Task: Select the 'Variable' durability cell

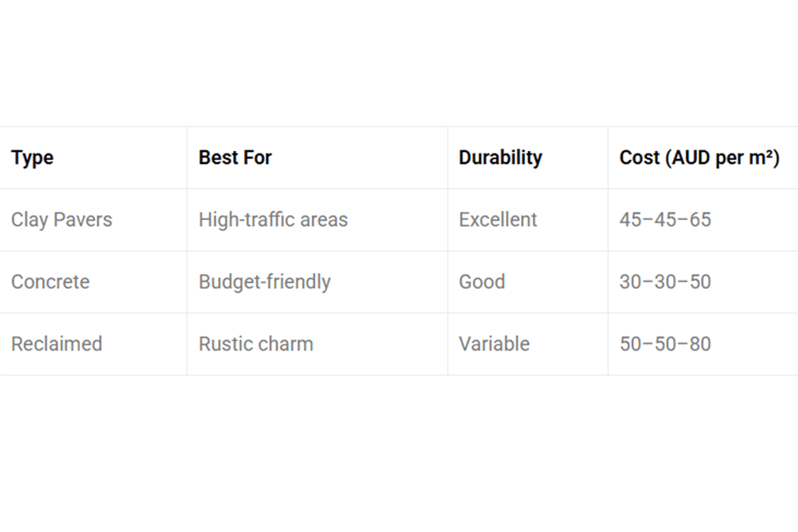Action: tap(494, 344)
